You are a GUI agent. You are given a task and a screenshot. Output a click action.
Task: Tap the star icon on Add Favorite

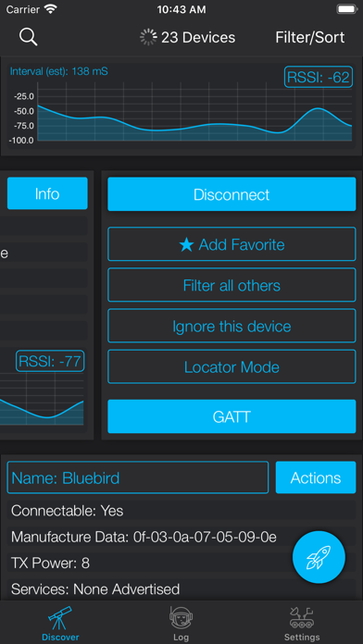tap(186, 245)
